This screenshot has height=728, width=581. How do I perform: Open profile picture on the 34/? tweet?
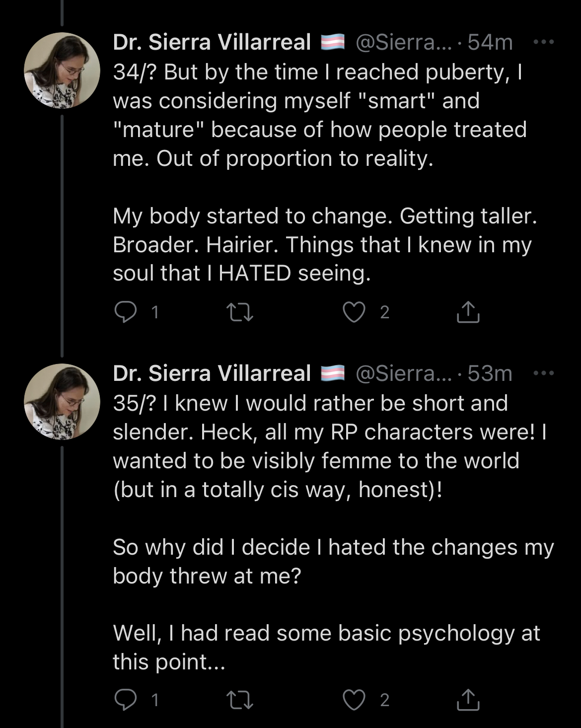62,71
